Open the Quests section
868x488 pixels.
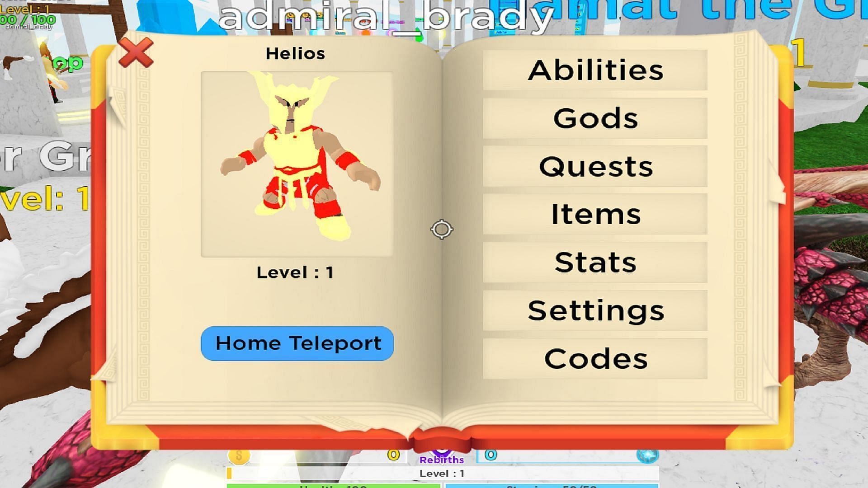(594, 166)
